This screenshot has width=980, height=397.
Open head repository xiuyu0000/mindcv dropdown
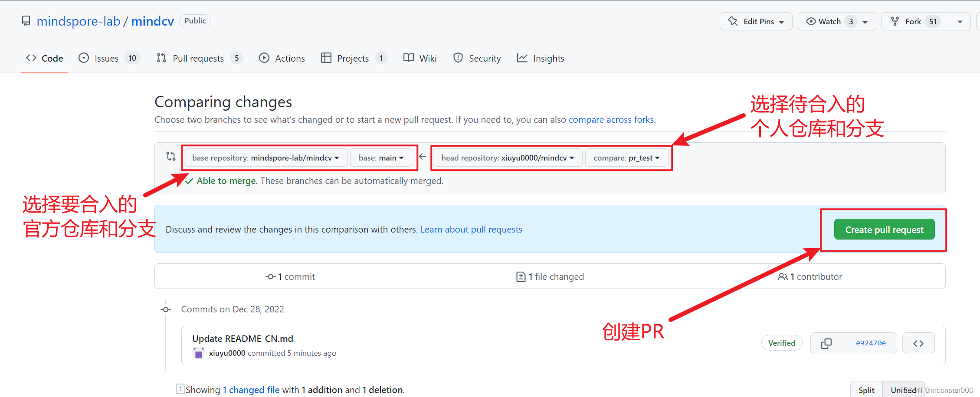tap(508, 157)
